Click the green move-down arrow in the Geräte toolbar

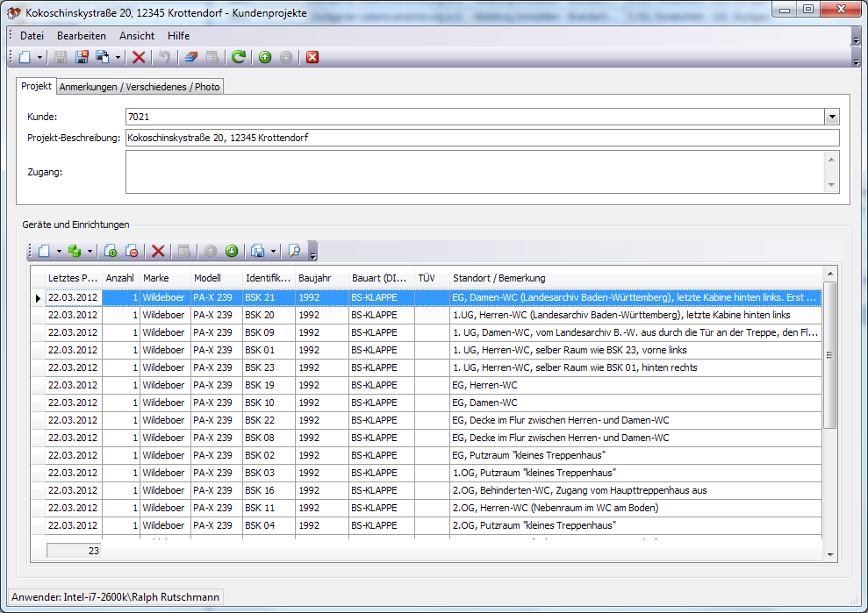pyautogui.click(x=232, y=251)
